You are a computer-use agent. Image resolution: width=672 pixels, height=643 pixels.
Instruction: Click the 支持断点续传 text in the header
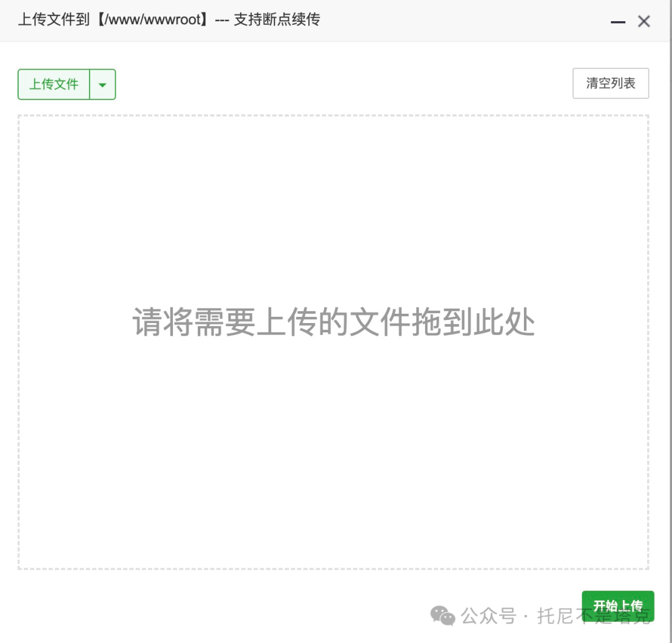(x=277, y=19)
